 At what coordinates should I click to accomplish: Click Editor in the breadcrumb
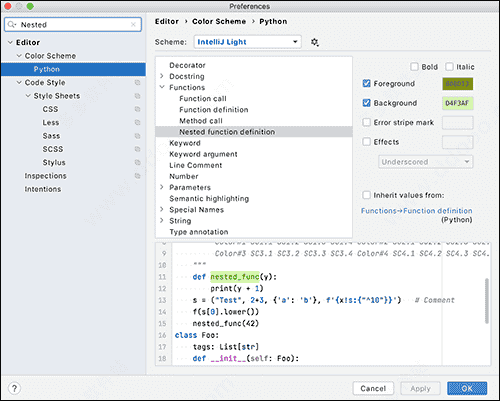click(167, 21)
